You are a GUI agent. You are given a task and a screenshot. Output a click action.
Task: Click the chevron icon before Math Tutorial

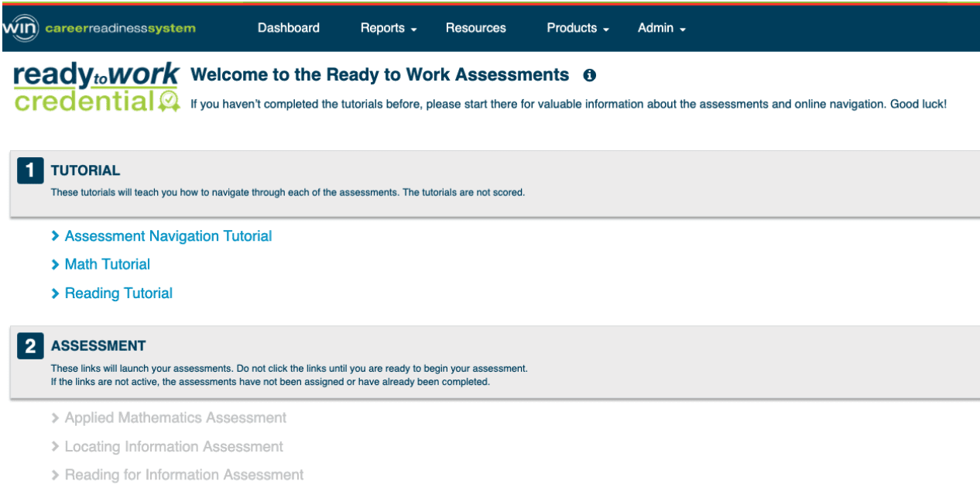coord(55,265)
